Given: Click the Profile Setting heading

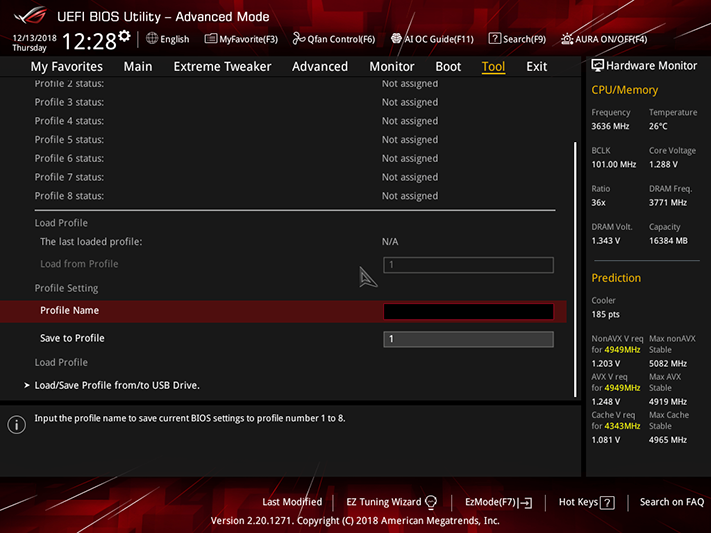Looking at the screenshot, I should click(66, 288).
